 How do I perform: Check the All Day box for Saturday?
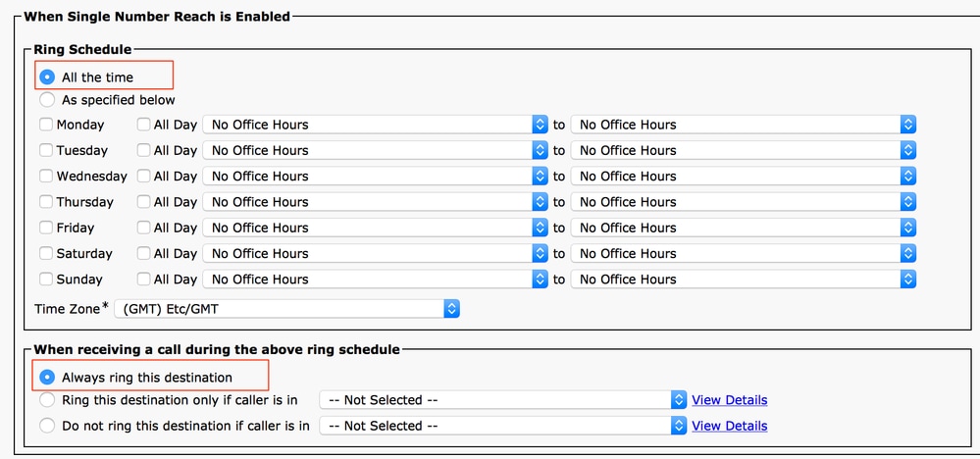pyautogui.click(x=143, y=253)
